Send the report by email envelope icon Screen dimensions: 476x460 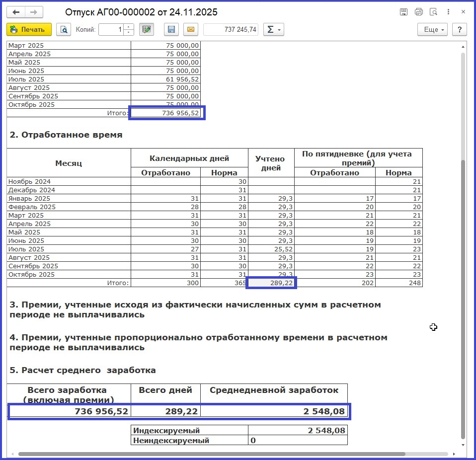click(190, 30)
